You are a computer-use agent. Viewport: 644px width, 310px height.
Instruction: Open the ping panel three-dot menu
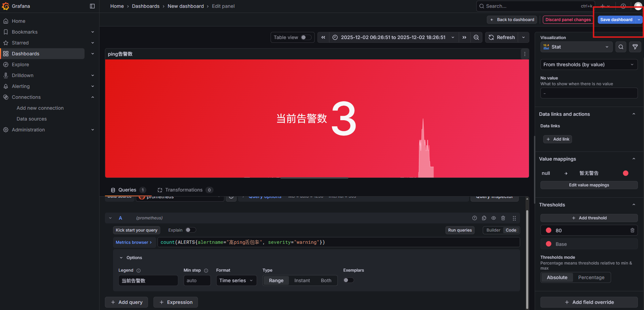pos(525,54)
